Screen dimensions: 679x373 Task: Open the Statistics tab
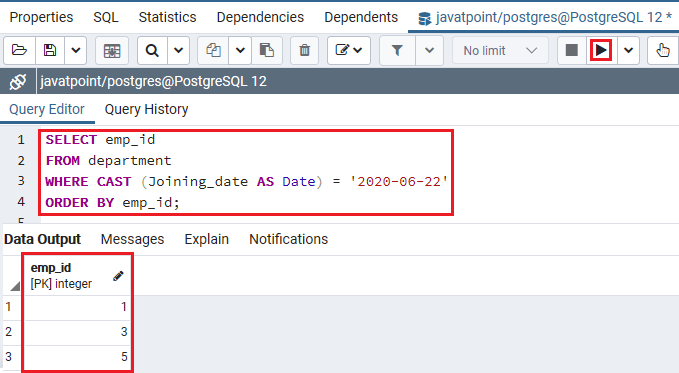coord(168,17)
